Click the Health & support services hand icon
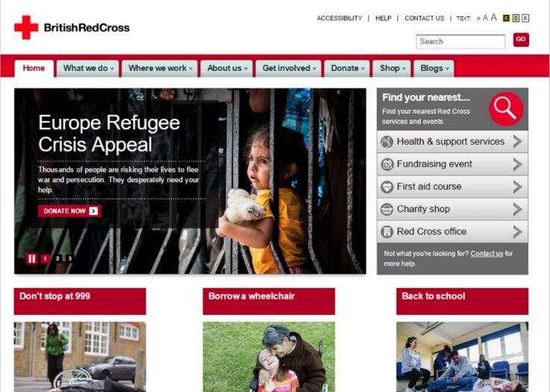The width and height of the screenshot is (550, 392). click(x=387, y=142)
